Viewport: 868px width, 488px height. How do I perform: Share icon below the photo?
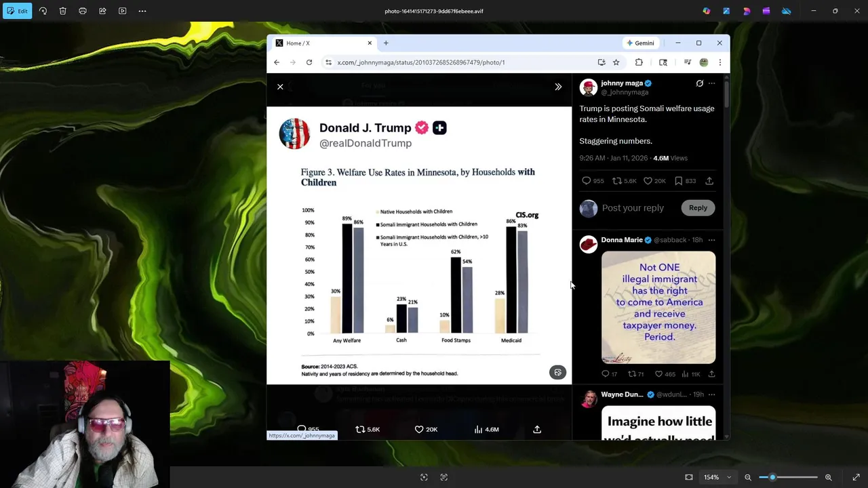click(x=537, y=429)
